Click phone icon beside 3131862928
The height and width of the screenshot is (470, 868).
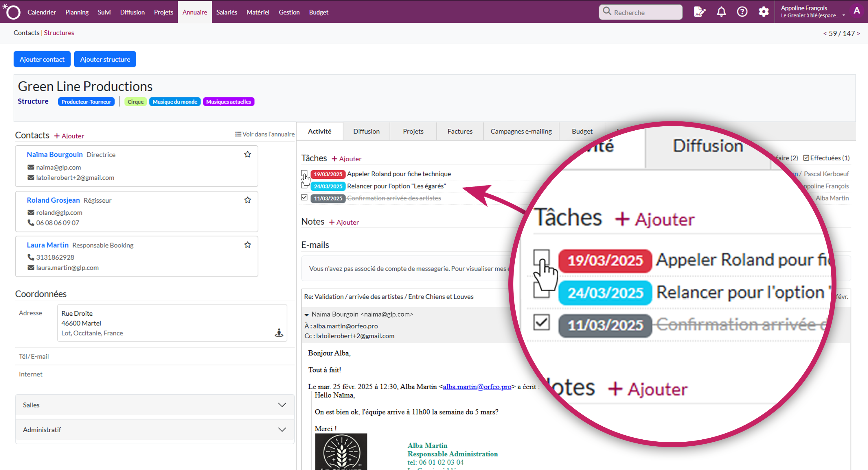pyautogui.click(x=31, y=257)
